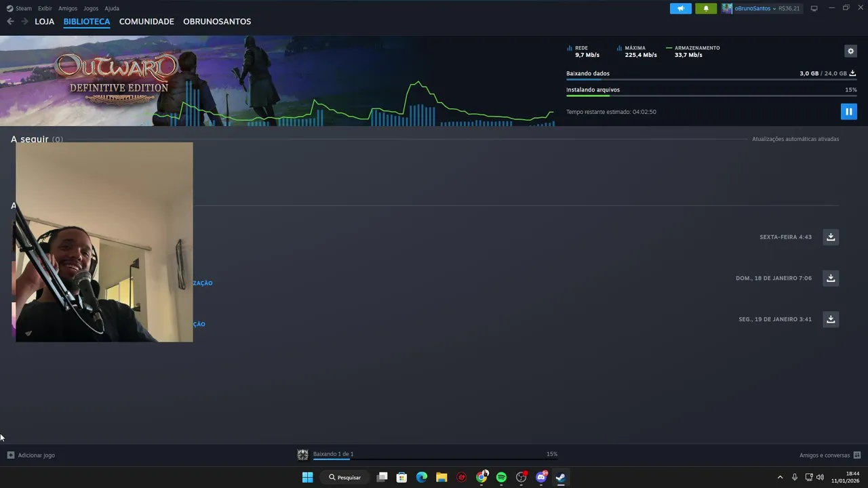Open the Amigos menu
This screenshot has height=488, width=868.
(x=67, y=8)
